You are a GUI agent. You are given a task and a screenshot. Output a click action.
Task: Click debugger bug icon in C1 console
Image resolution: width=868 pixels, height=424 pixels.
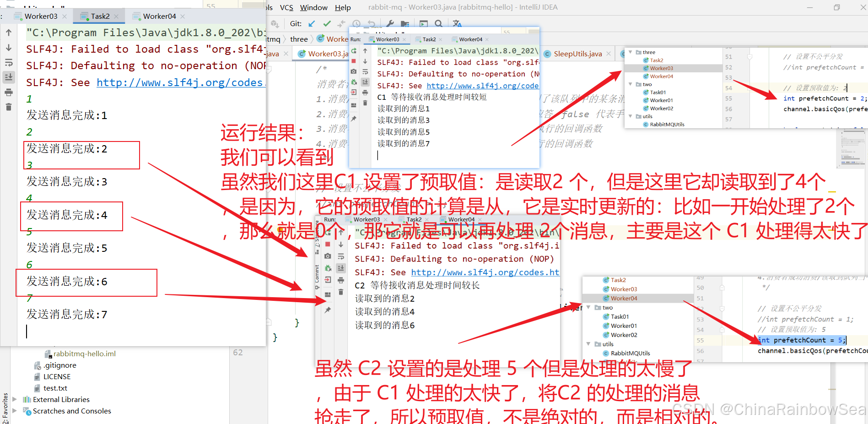coord(354,82)
